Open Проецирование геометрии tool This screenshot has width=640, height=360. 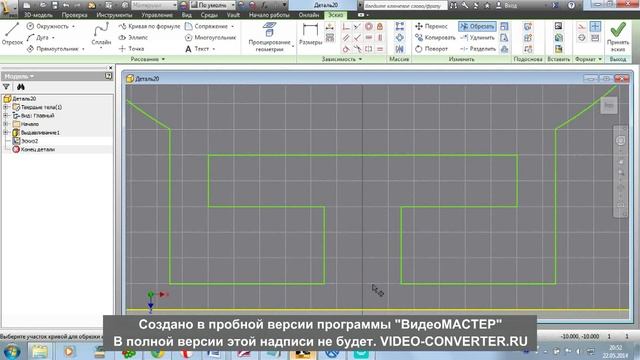tap(269, 38)
